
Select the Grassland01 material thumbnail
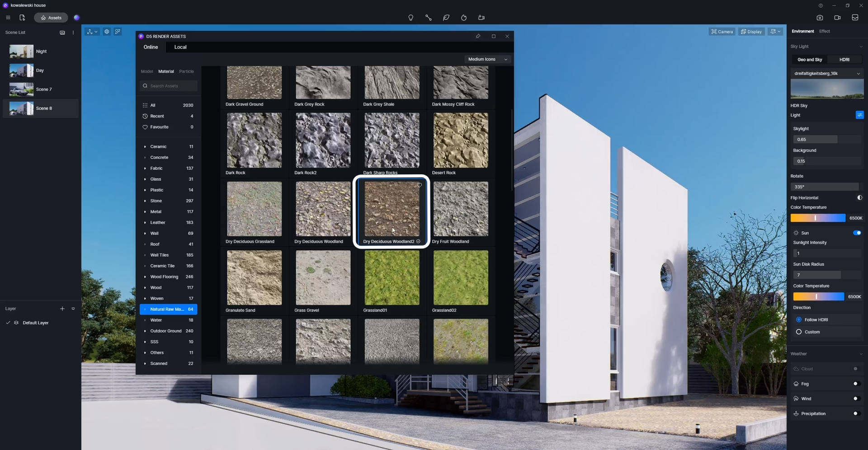[x=392, y=278]
